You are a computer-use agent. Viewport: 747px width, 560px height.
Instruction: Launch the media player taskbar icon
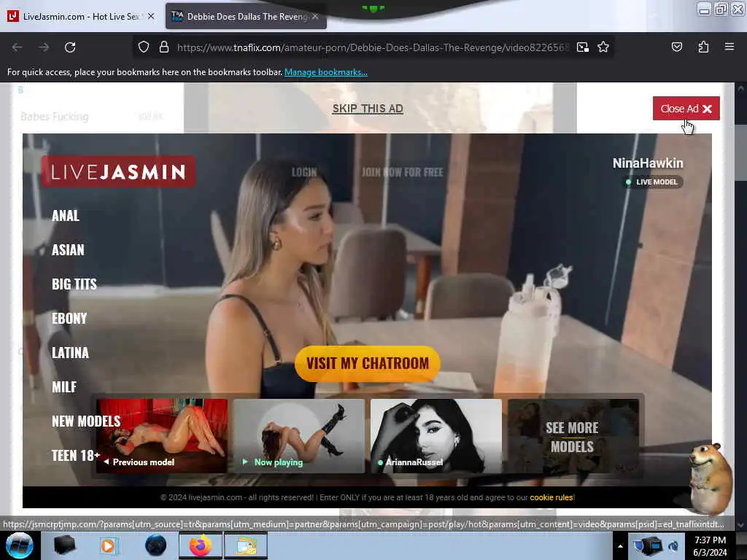108,545
